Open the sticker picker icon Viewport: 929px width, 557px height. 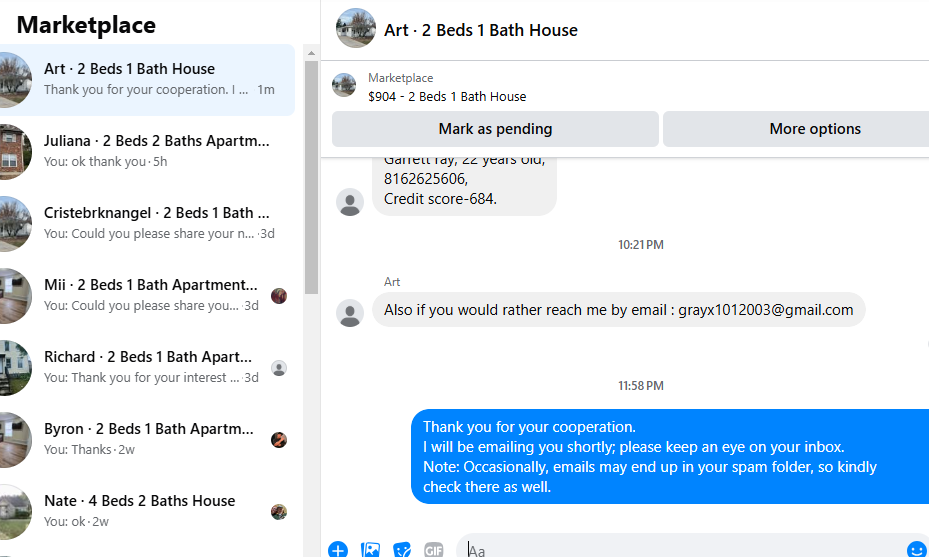pyautogui.click(x=402, y=550)
